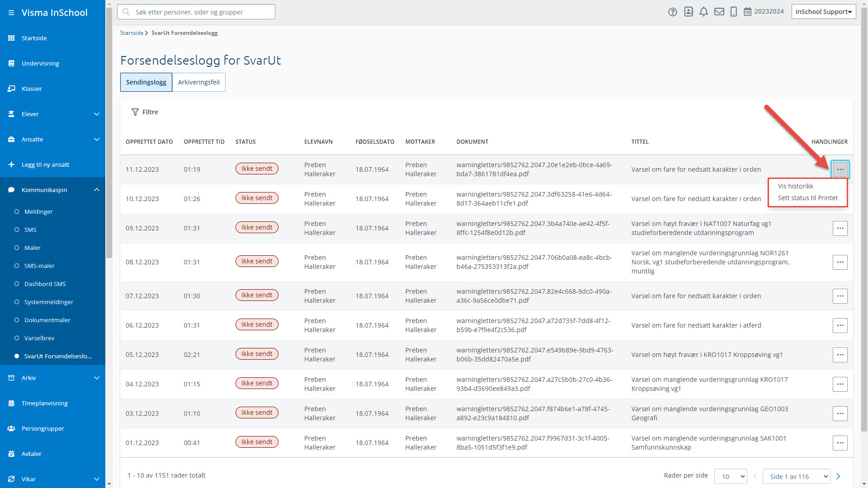Toggle the hamburger menu beside Visma InSchool
The image size is (868, 488).
pos(11,13)
